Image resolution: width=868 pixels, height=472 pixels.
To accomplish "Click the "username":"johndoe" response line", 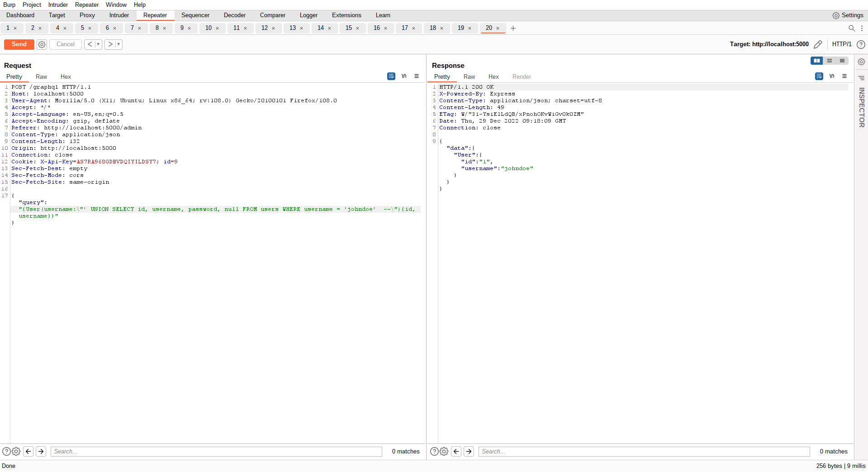I will point(497,168).
